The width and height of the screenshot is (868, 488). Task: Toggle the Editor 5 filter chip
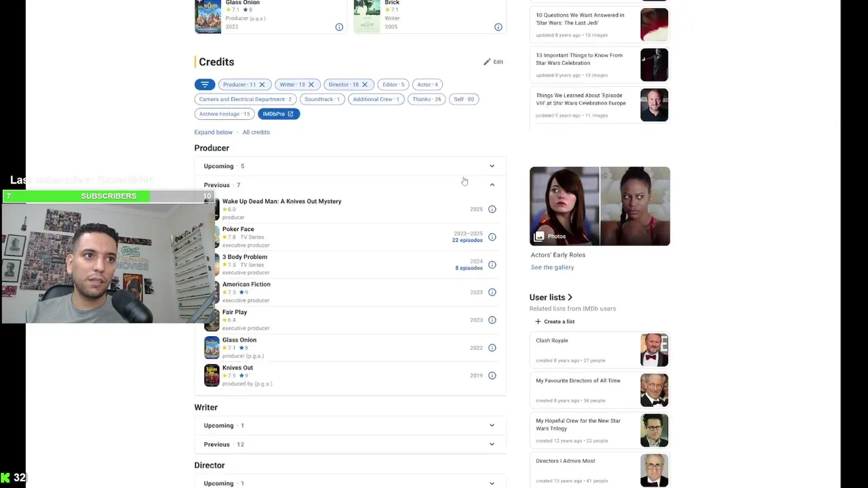[393, 85]
